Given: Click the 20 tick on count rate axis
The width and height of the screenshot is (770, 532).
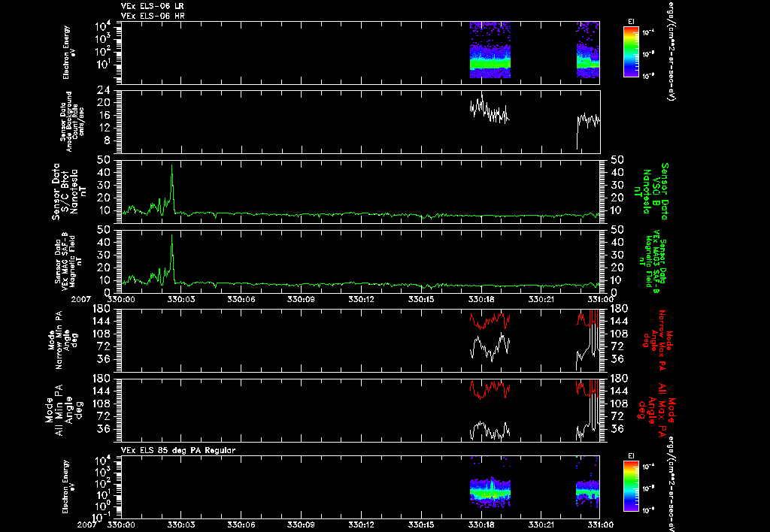Looking at the screenshot, I should (104, 103).
